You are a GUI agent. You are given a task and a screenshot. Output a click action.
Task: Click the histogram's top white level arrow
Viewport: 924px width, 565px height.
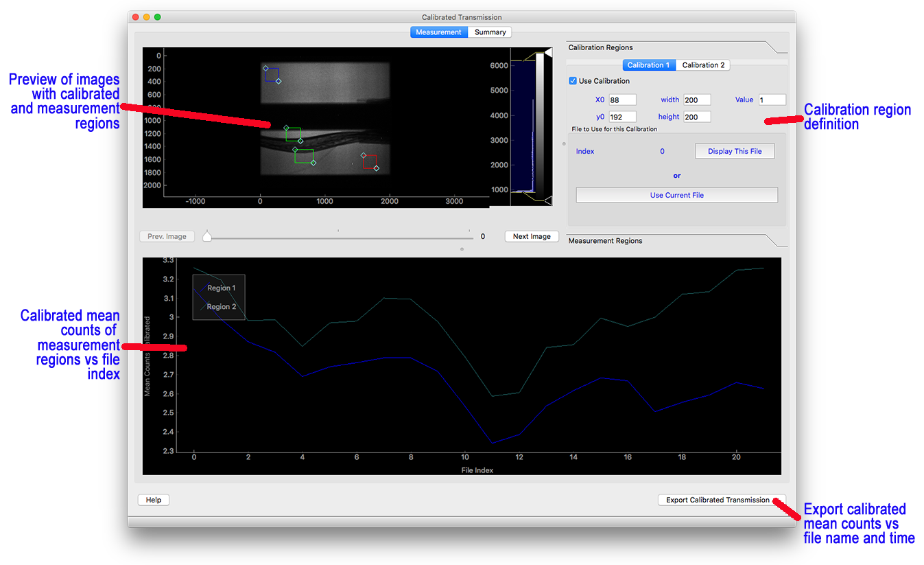tap(547, 52)
